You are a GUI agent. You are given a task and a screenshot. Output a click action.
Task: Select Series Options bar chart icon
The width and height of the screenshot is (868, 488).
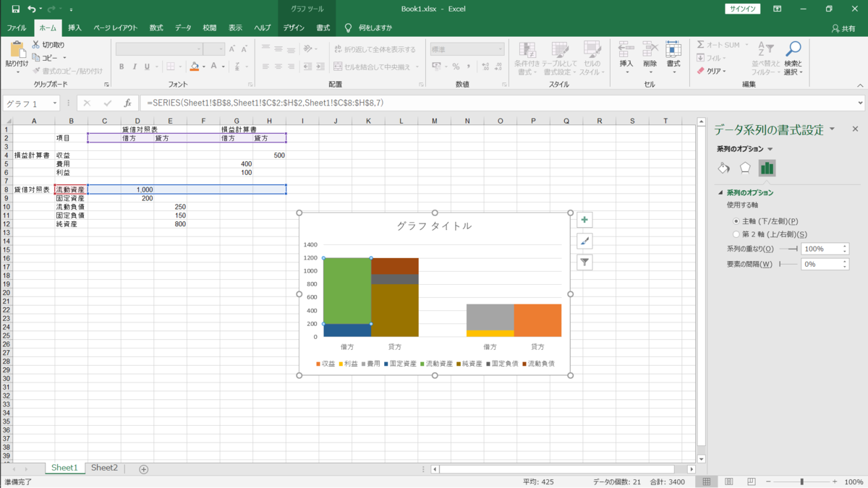(x=767, y=168)
